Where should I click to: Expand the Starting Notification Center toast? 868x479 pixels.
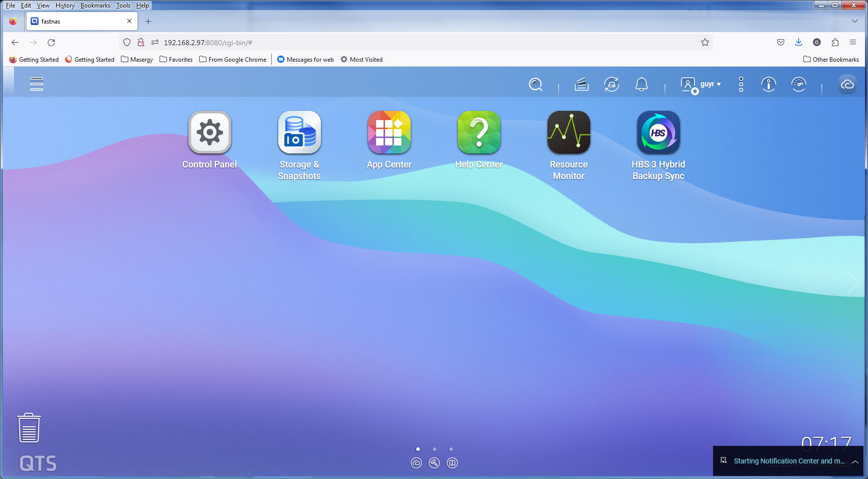tap(855, 462)
